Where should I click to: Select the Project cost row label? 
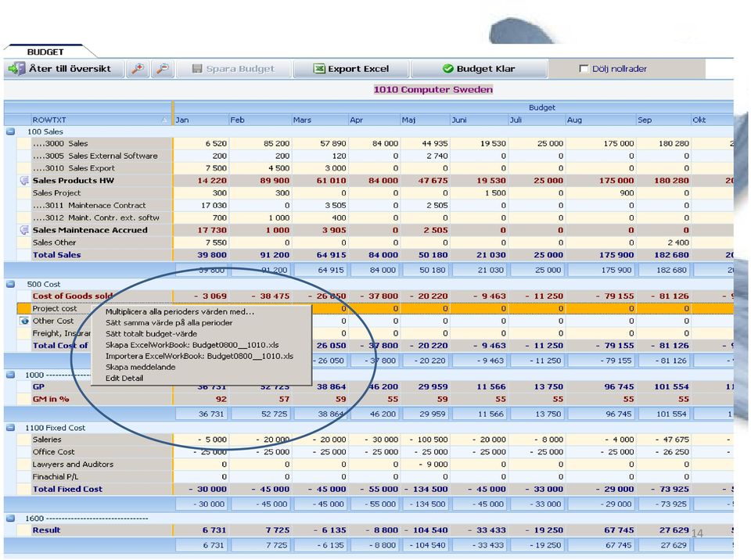click(x=55, y=308)
